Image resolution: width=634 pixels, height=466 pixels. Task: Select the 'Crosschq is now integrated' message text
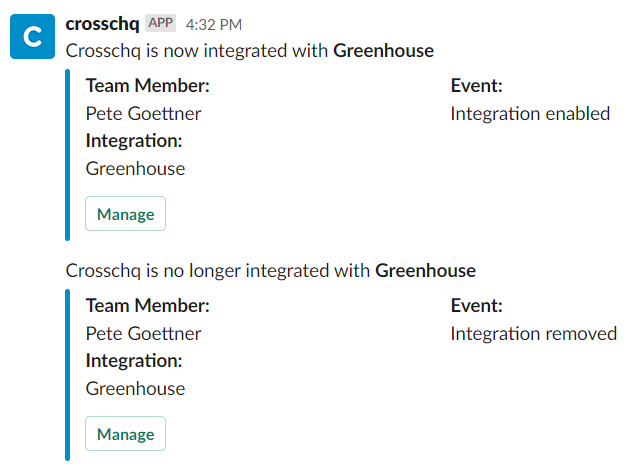coord(249,51)
